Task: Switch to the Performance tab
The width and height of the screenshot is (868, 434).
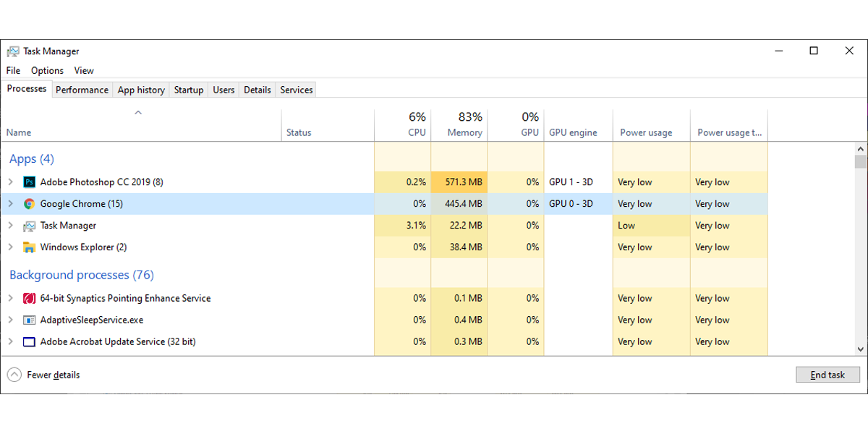Action: (x=82, y=90)
